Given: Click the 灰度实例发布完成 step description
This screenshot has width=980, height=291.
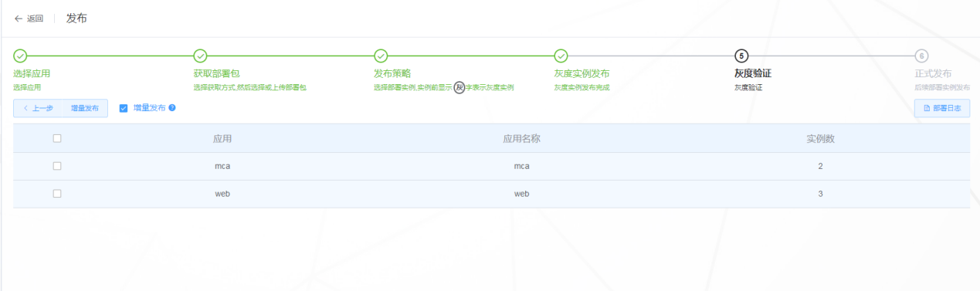Looking at the screenshot, I should point(582,88).
